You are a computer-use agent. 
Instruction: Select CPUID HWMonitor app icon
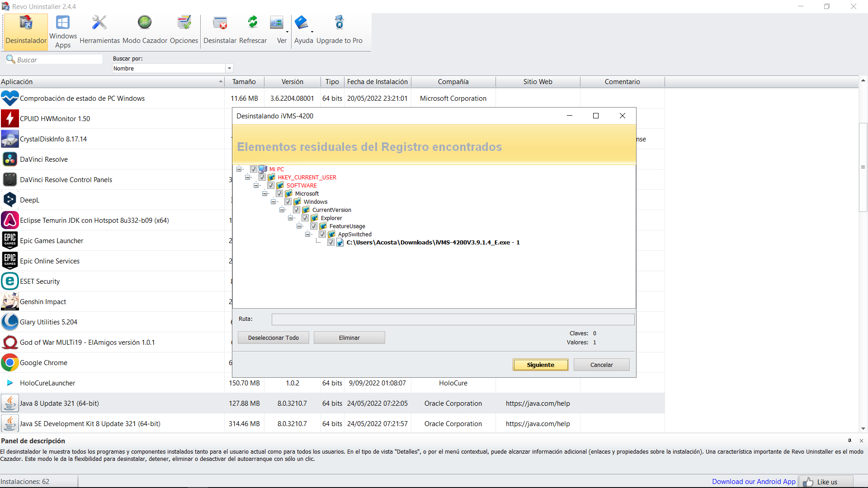[x=9, y=118]
